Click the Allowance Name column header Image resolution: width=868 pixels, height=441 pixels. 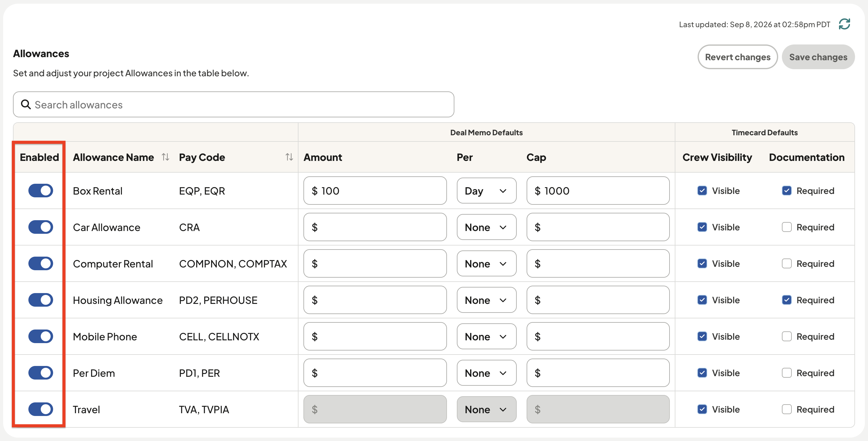pos(113,157)
